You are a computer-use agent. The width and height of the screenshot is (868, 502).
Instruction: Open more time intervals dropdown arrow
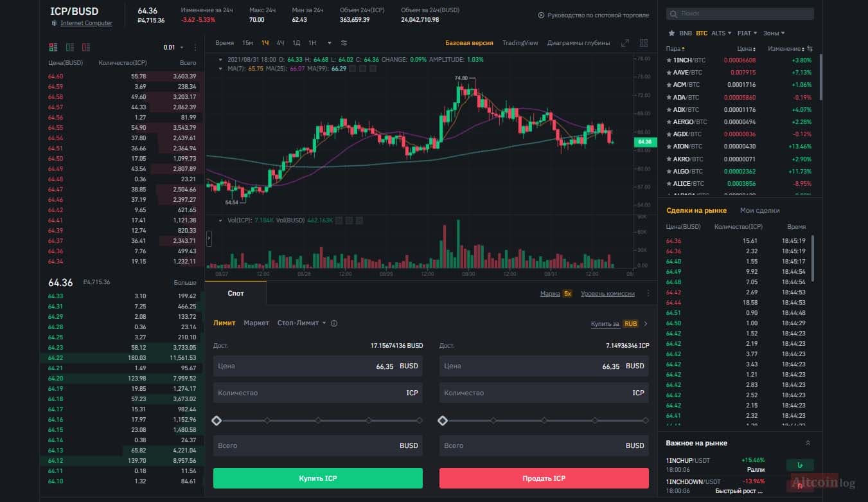pyautogui.click(x=330, y=43)
